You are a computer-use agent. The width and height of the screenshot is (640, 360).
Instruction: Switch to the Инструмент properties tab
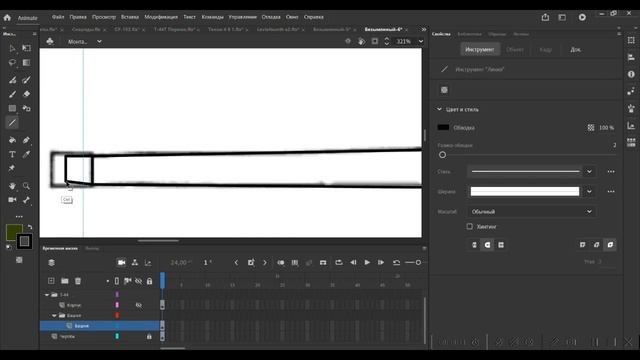(x=480, y=49)
